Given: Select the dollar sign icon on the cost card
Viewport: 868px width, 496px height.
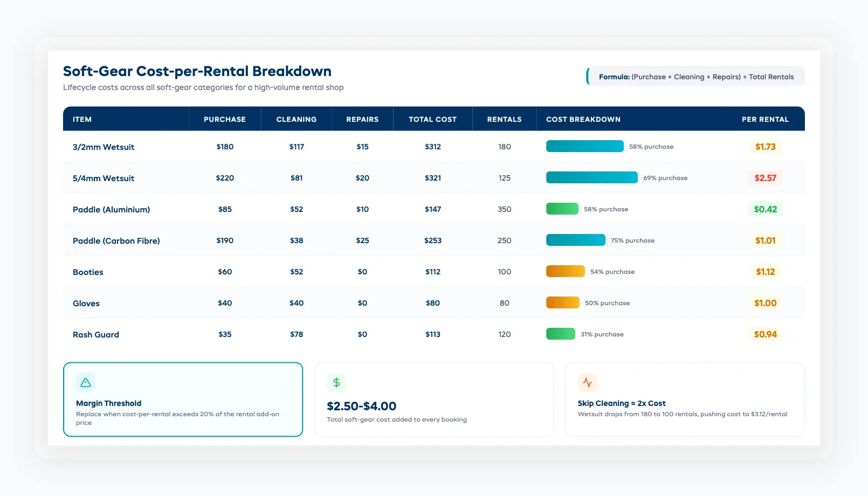Looking at the screenshot, I should click(x=336, y=382).
